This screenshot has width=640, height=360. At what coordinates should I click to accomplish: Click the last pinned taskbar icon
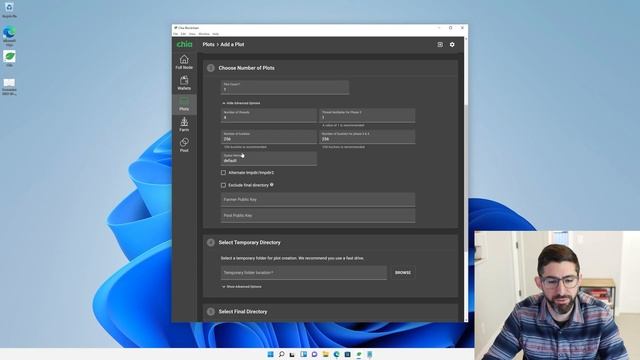[369, 354]
